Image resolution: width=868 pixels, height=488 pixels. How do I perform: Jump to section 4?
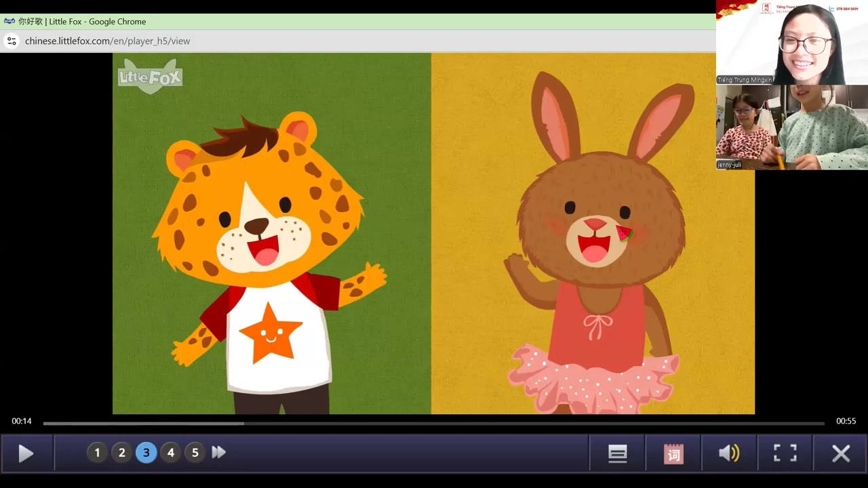click(170, 453)
